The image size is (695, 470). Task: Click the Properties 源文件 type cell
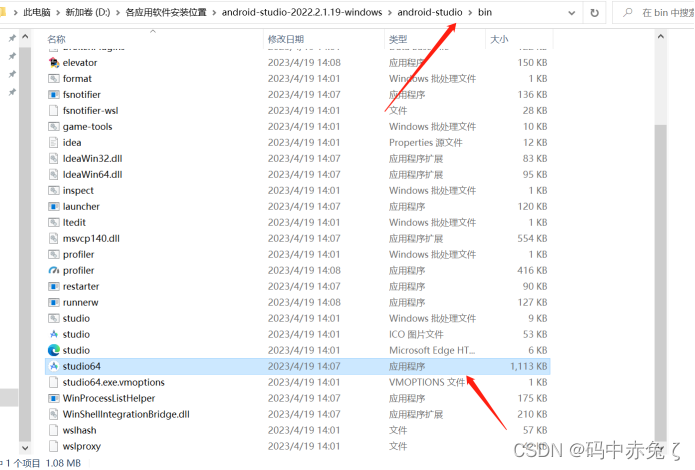(x=426, y=143)
